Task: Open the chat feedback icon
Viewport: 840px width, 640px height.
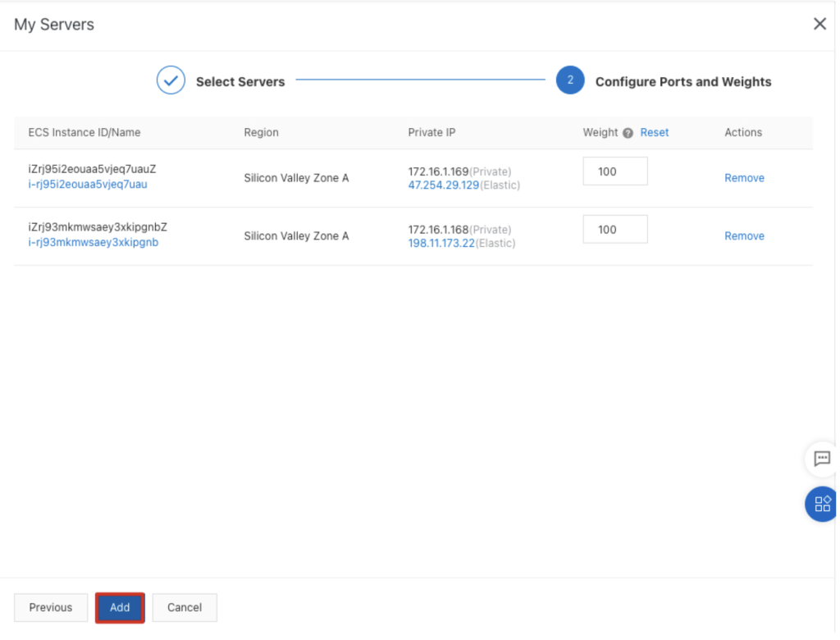Action: (x=822, y=459)
